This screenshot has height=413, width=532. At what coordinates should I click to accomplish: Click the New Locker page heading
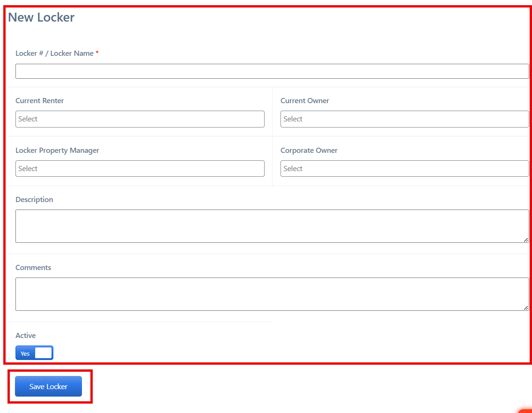pyautogui.click(x=41, y=17)
